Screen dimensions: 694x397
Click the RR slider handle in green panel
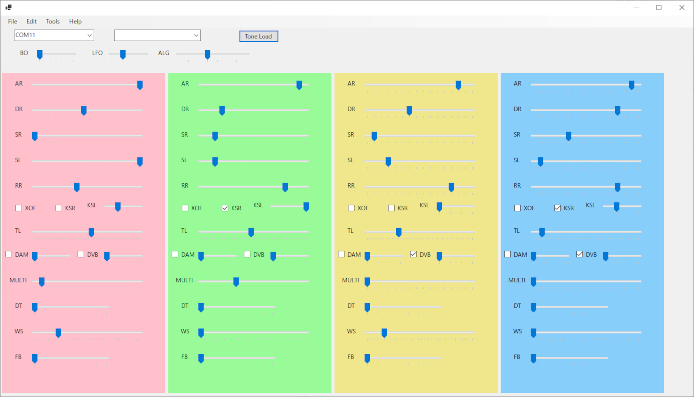click(285, 188)
